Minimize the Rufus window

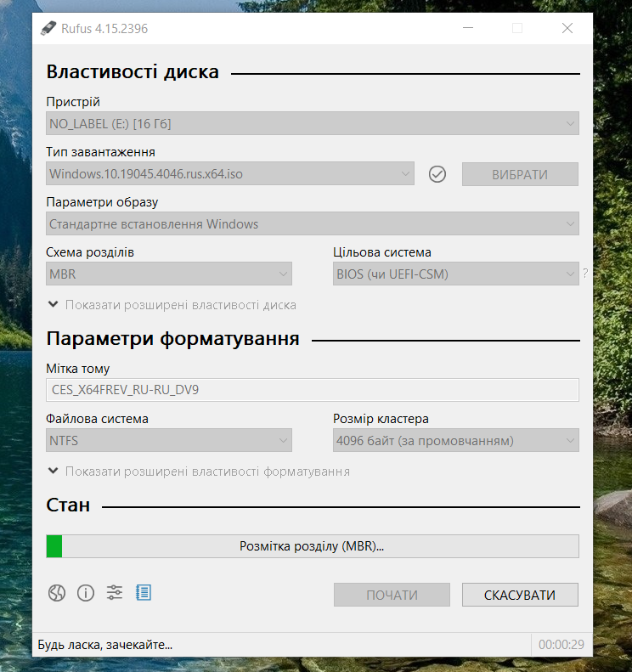tap(468, 28)
